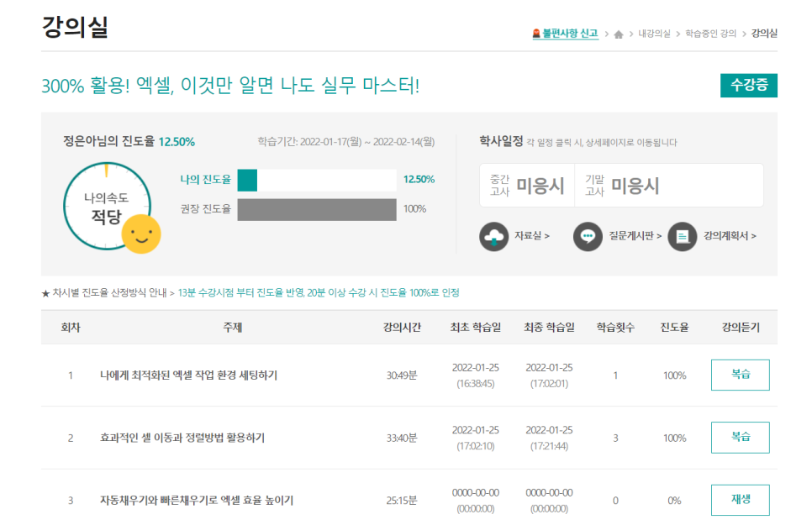Click the 수강증 button
812x525 pixels.
tap(749, 86)
